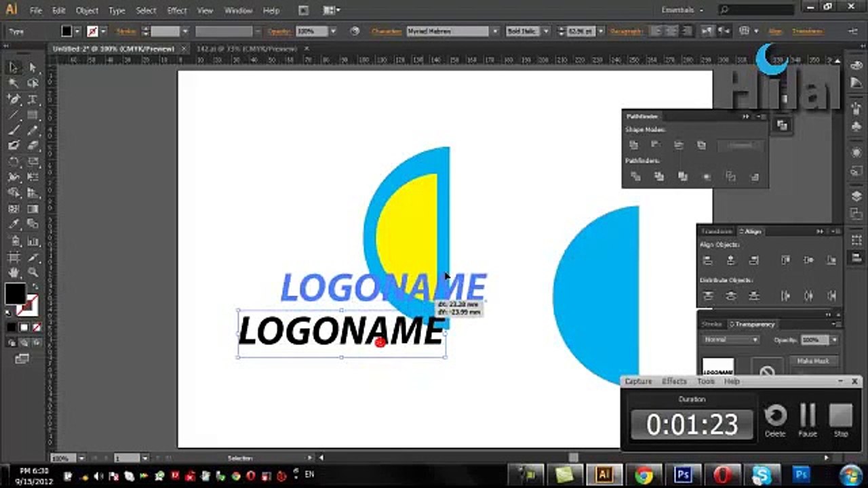The width and height of the screenshot is (868, 488).
Task: Open opacity dropdown in control bar
Action: tap(333, 31)
